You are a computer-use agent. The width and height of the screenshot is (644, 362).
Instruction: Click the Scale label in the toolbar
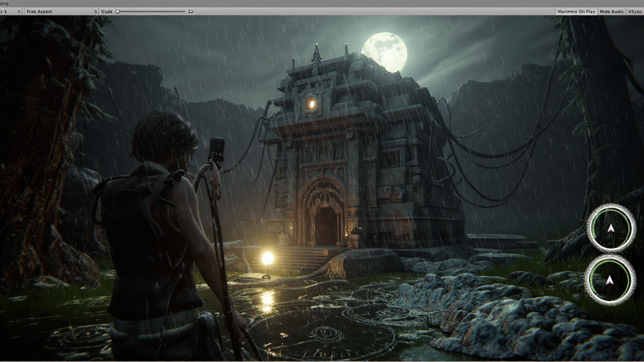click(107, 11)
